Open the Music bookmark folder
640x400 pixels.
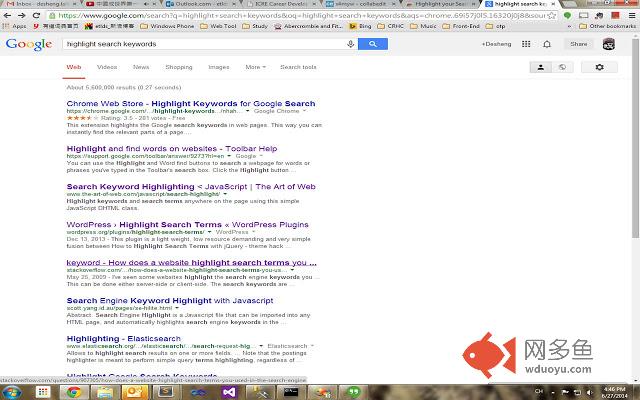click(x=423, y=26)
